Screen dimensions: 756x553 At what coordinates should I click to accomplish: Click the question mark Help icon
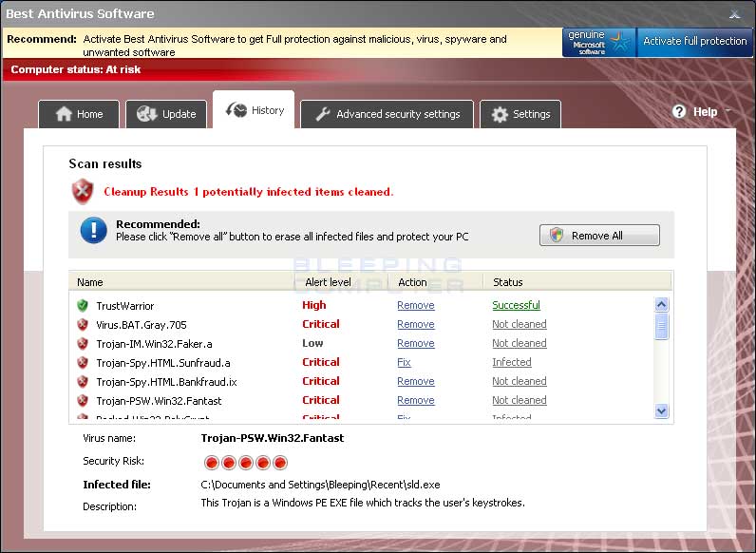click(679, 111)
